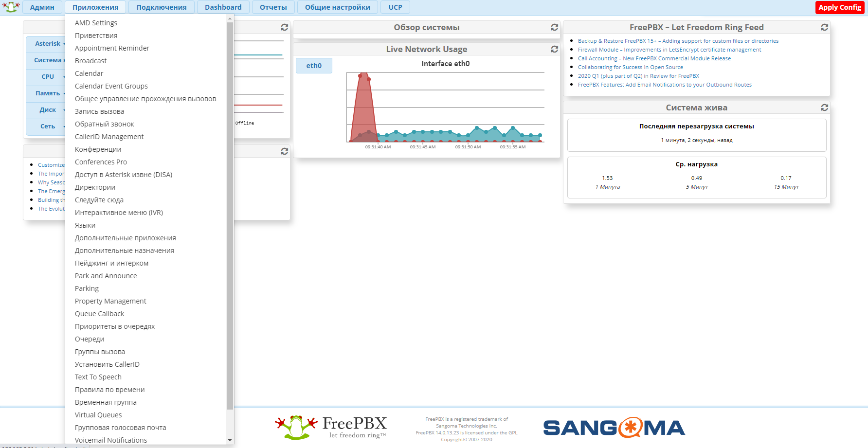Image resolution: width=868 pixels, height=448 pixels.
Task: Select Text To Speech from menu
Action: tap(98, 377)
